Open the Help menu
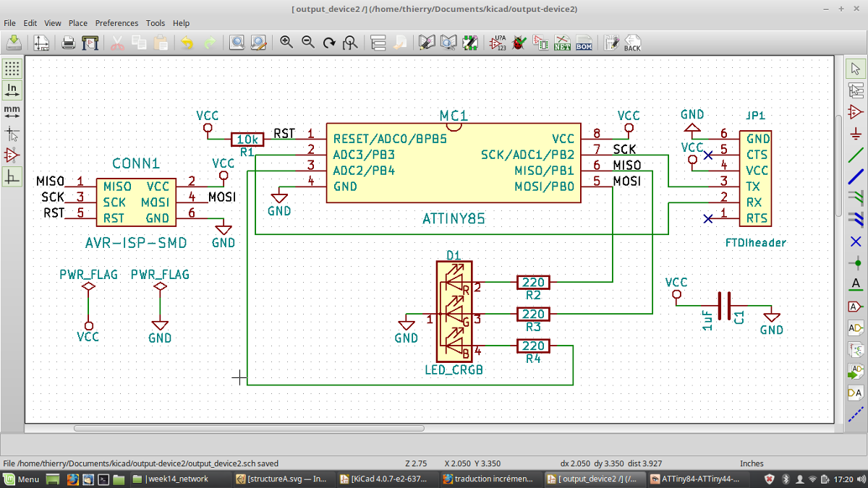The height and width of the screenshot is (488, 868). (x=181, y=23)
